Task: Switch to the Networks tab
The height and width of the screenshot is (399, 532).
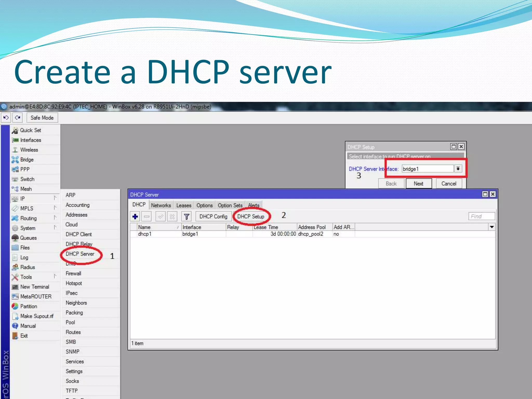Action: (x=161, y=205)
